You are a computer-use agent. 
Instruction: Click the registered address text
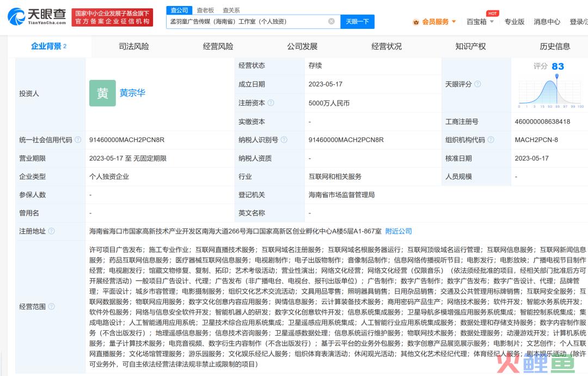[x=235, y=231]
